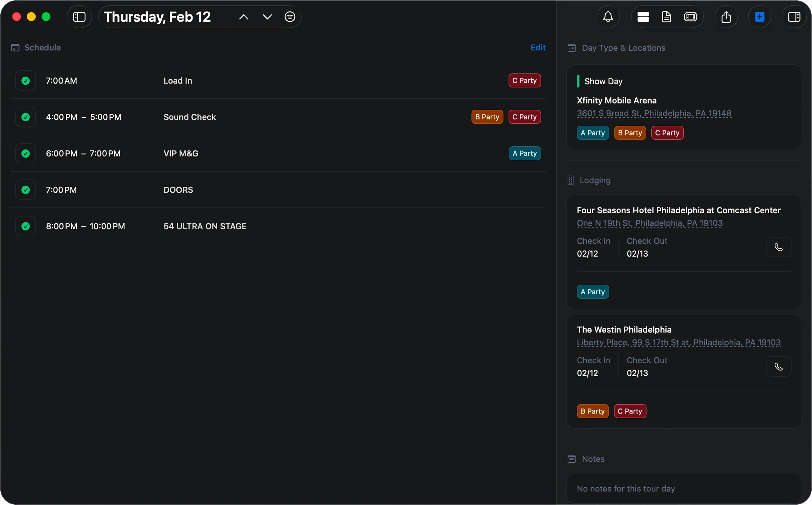Uncheck the Load In completed checkmark
This screenshot has height=505, width=812.
pyautogui.click(x=25, y=80)
